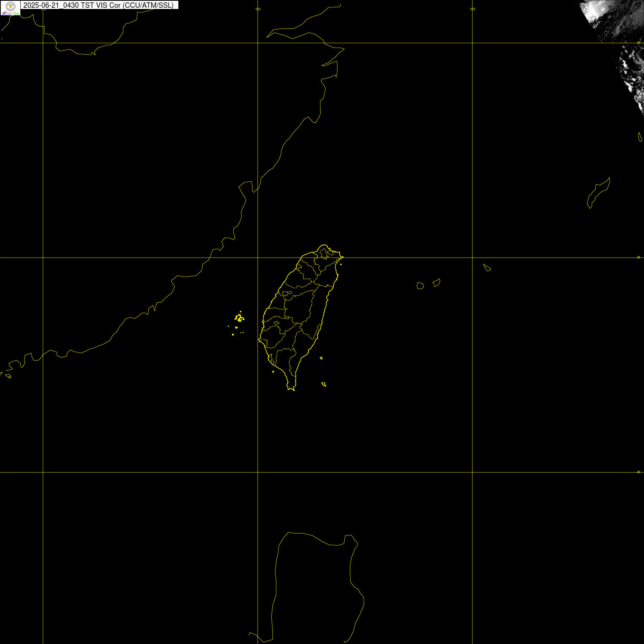Click the '20' latitude grid label
This screenshot has height=644, width=644.
point(639,472)
